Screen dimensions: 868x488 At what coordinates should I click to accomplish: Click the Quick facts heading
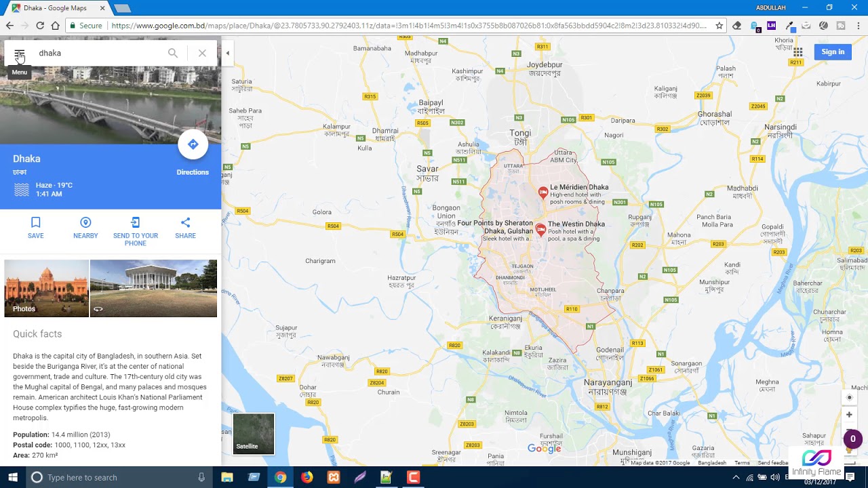[37, 333]
